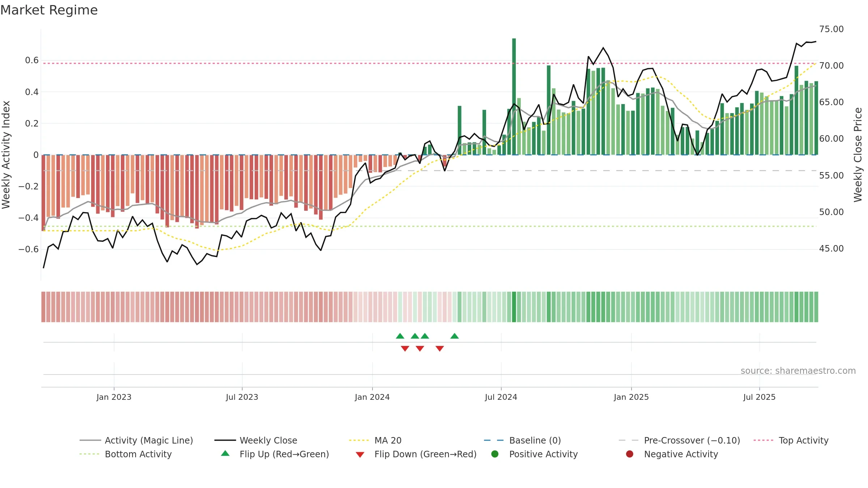Toggle the Top Activity legend entry

tap(791, 440)
